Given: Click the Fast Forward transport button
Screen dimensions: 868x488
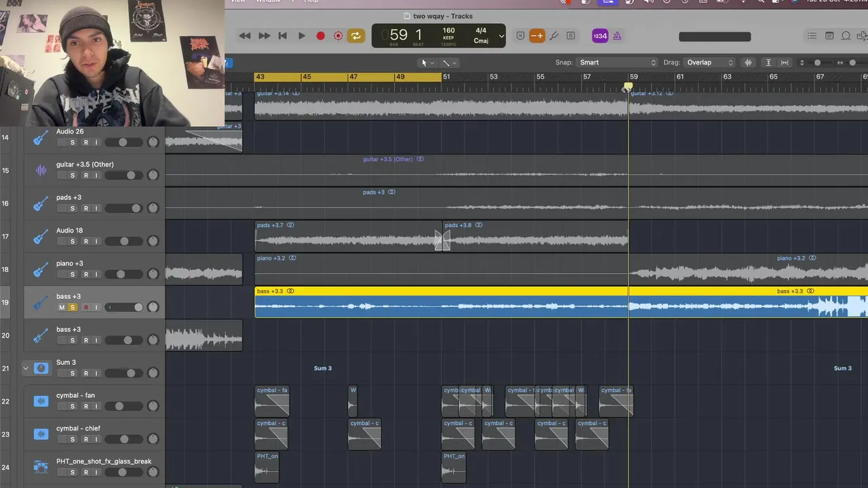Looking at the screenshot, I should click(x=264, y=36).
